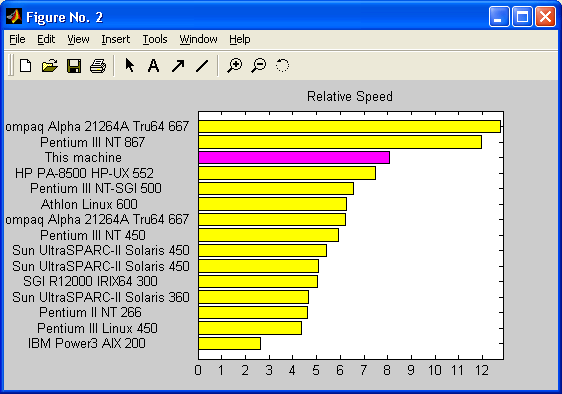Click the 'Relative Speed' chart title

350,96
